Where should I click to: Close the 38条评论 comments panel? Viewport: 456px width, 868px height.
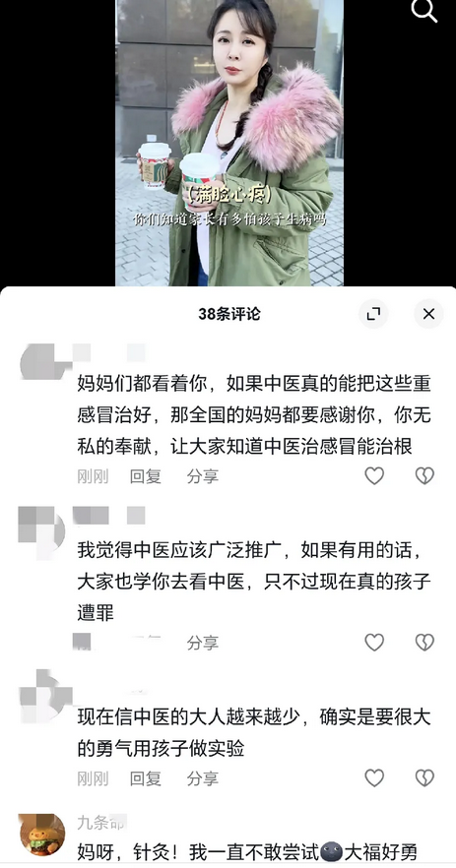[x=428, y=314]
